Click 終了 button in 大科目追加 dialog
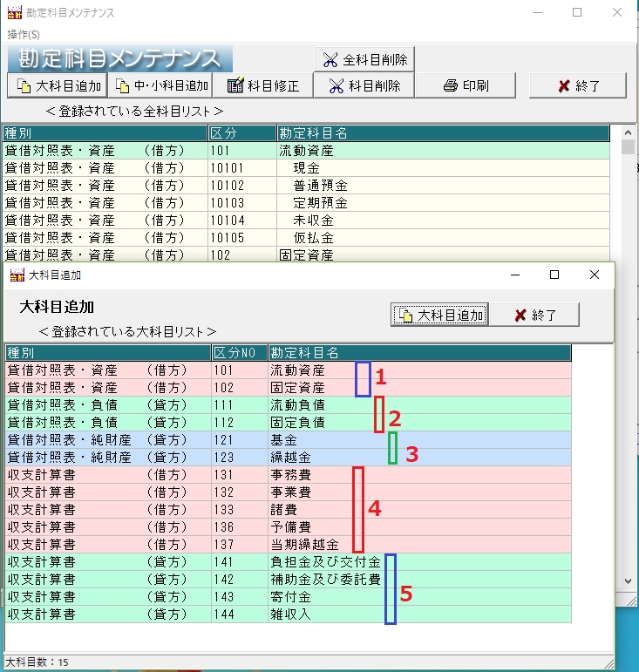Viewport: 639px width, 672px height. tap(534, 315)
